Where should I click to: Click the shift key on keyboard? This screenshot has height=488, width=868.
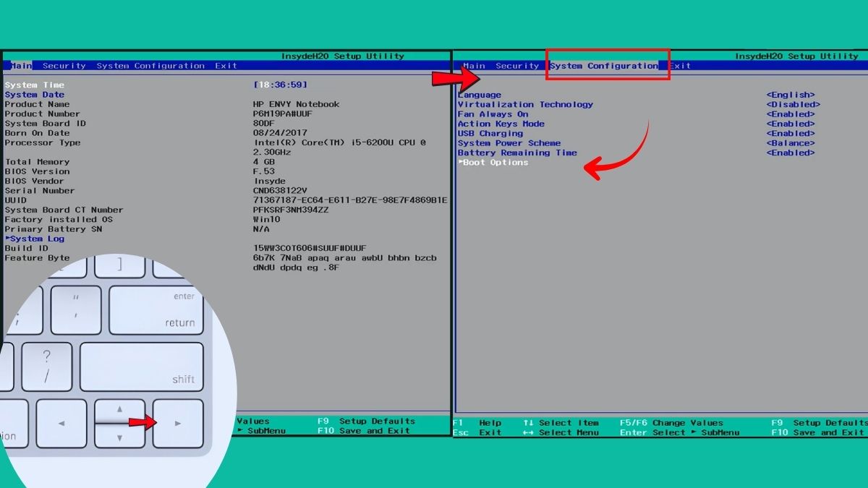tap(142, 367)
